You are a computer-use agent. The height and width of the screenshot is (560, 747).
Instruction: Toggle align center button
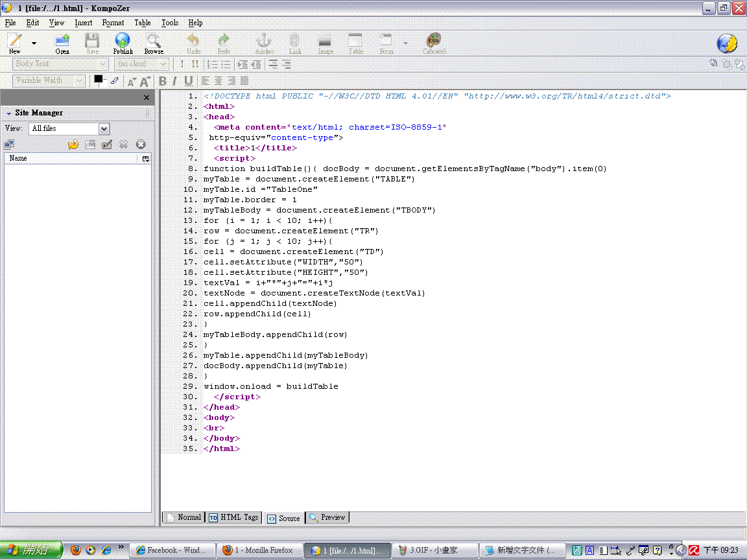(218, 81)
